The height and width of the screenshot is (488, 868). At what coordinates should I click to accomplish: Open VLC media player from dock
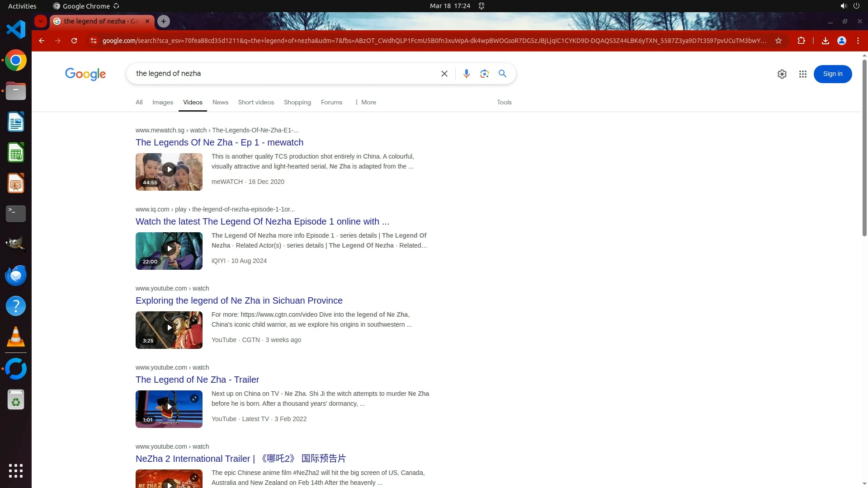[16, 337]
